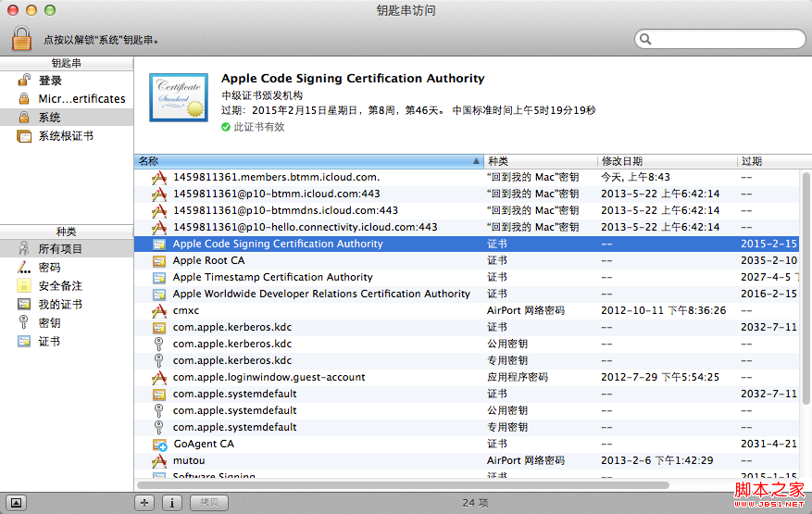This screenshot has width=812, height=514.
Task: Click certificate icon of com.apple.systemdefault 证书 row
Action: [x=159, y=395]
